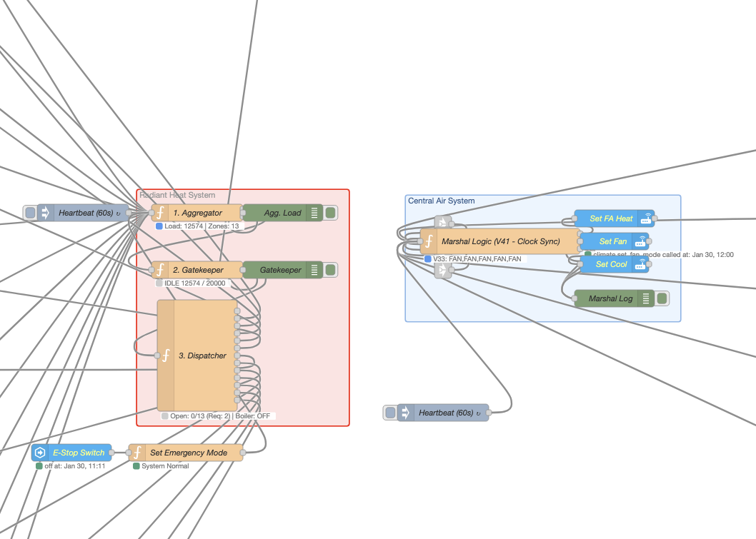Click the wifi icon on Set Cool node
Viewport: 756px width, 539px height.
(642, 264)
